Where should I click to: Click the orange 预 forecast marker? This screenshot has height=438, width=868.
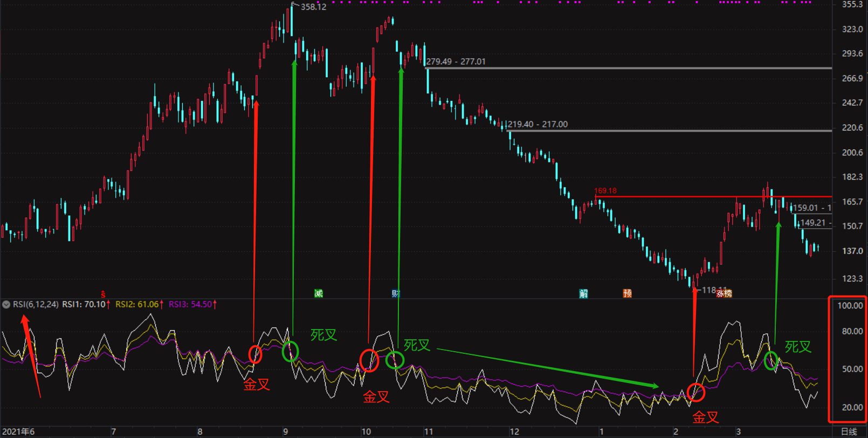(x=627, y=293)
